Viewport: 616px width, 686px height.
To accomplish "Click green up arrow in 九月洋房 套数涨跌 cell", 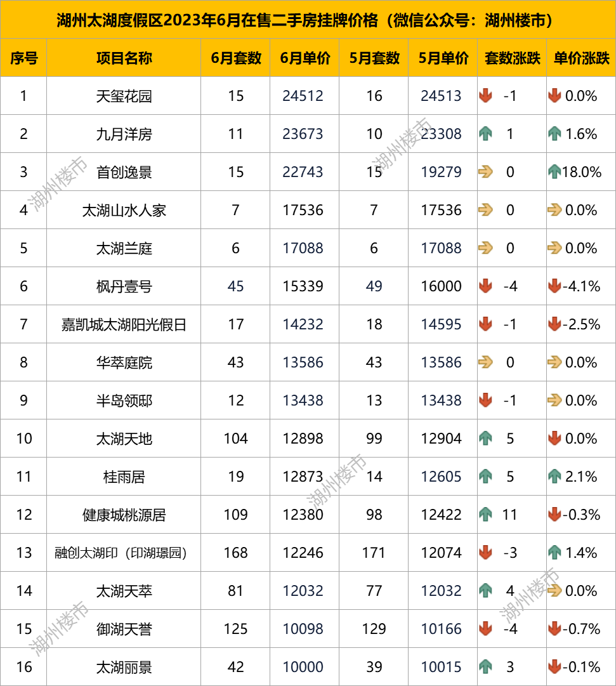I will point(485,133).
